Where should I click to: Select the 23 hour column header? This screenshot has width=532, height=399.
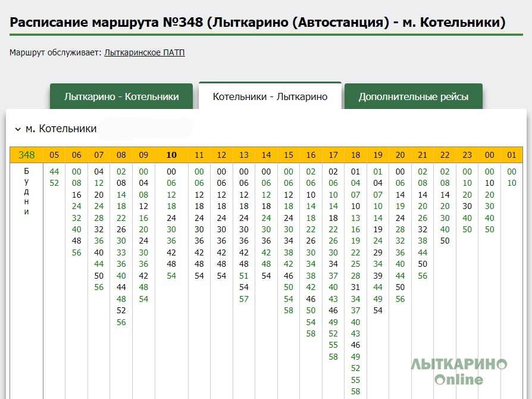tap(467, 155)
